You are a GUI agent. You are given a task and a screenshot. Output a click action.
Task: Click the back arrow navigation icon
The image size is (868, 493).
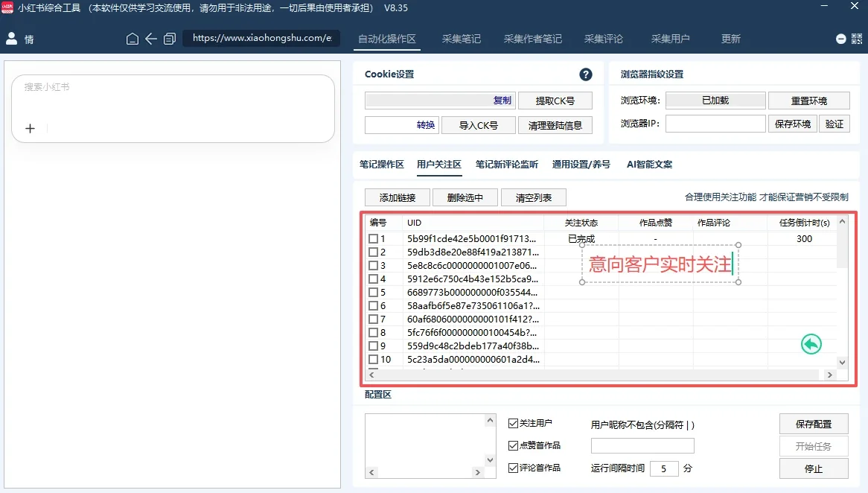pos(150,39)
